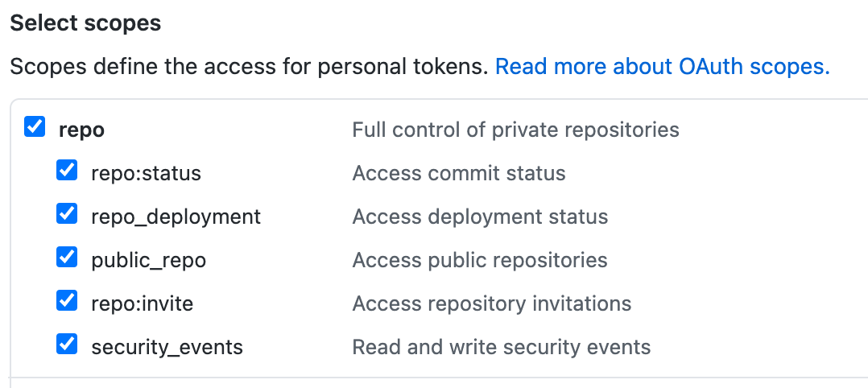Click the security_events scope label
The image size is (868, 388).
click(167, 347)
